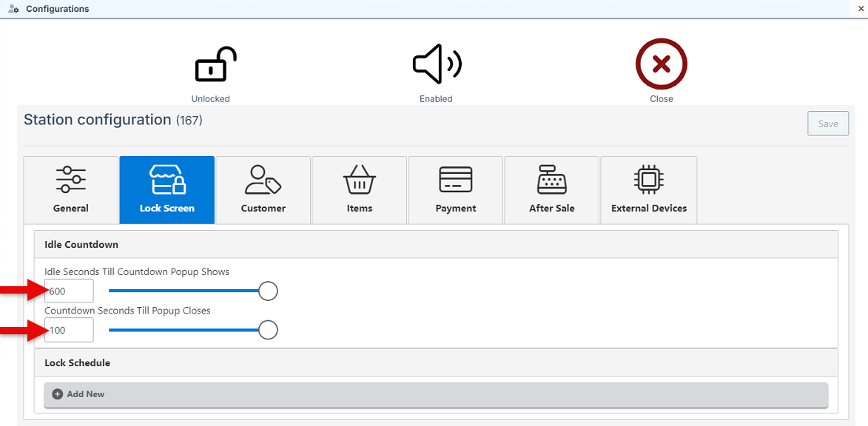Viewport: 868px width, 426px height.
Task: Click the Idle Seconds slider handle
Action: point(268,291)
